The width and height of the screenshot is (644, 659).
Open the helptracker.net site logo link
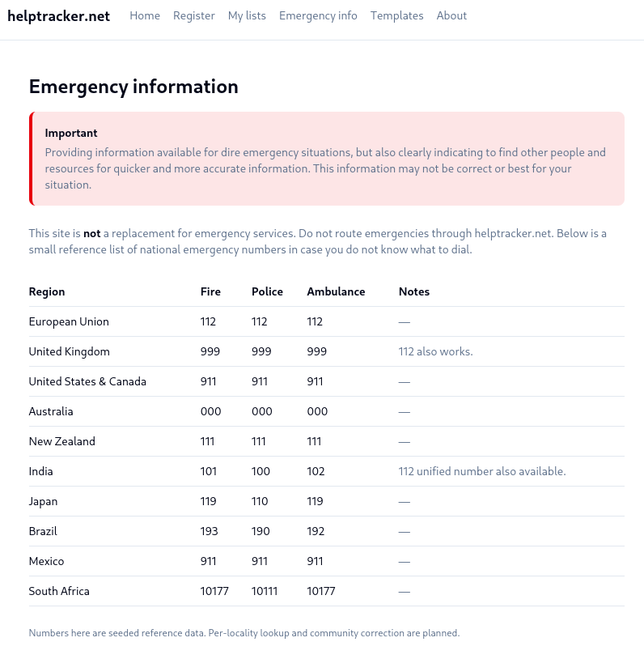pyautogui.click(x=59, y=16)
